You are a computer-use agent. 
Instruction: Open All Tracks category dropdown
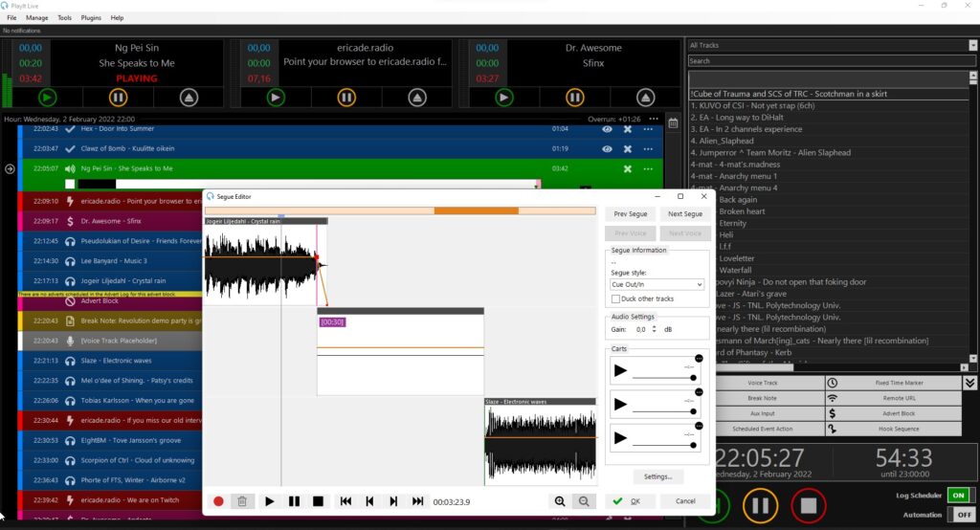(972, 45)
